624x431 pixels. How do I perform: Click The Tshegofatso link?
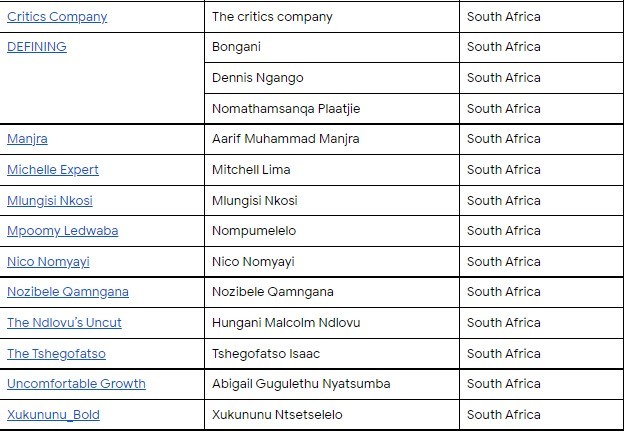click(x=56, y=354)
